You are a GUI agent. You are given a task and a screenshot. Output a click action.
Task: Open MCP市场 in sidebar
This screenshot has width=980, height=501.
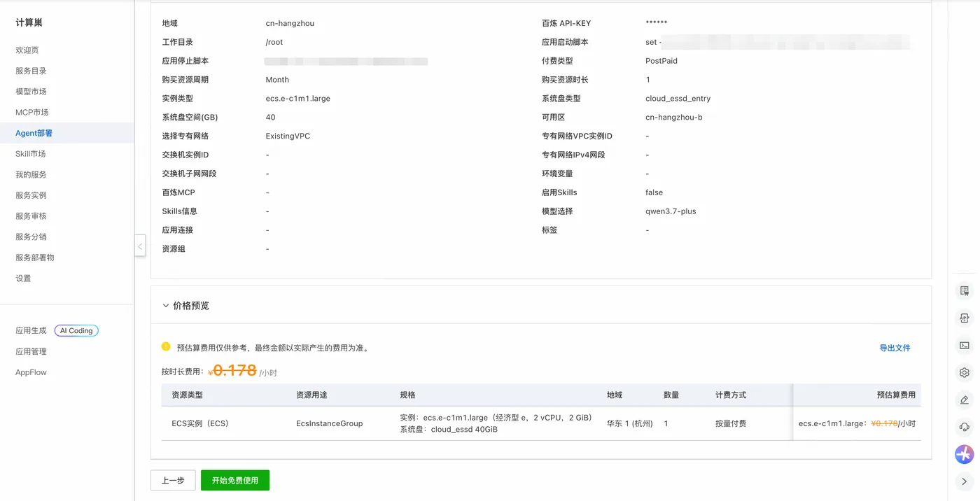point(32,112)
